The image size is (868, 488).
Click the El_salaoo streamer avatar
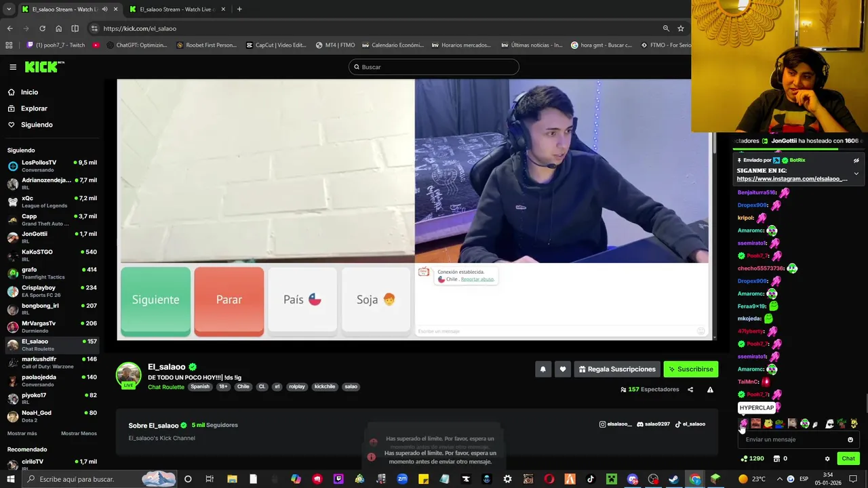pyautogui.click(x=128, y=374)
